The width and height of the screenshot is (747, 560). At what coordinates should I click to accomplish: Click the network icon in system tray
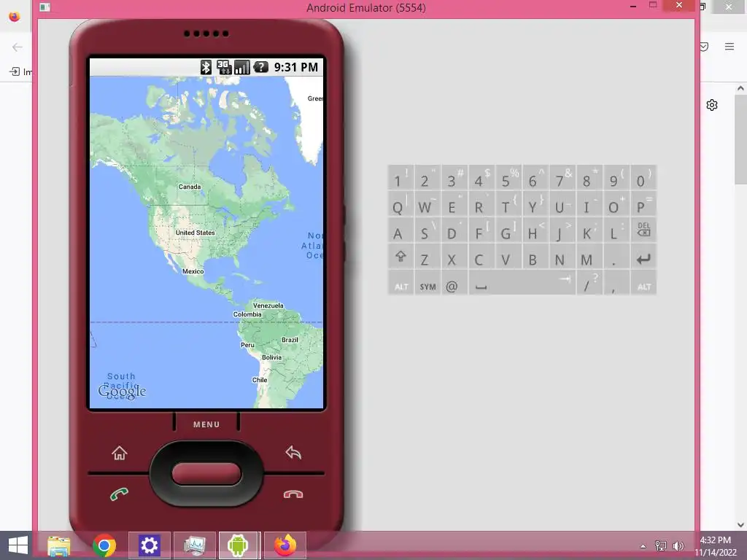click(x=660, y=545)
